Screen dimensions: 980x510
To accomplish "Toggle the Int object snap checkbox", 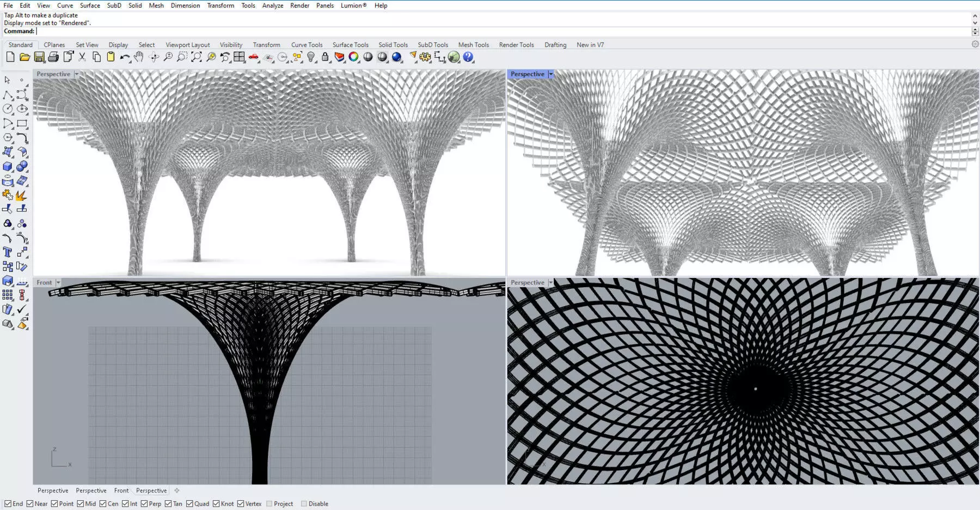I will pyautogui.click(x=125, y=504).
